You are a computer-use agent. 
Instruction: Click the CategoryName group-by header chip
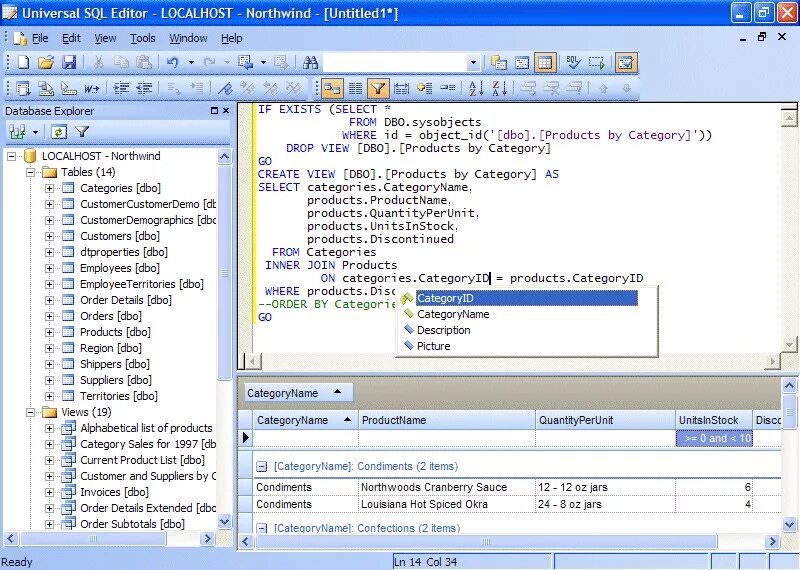pos(298,393)
